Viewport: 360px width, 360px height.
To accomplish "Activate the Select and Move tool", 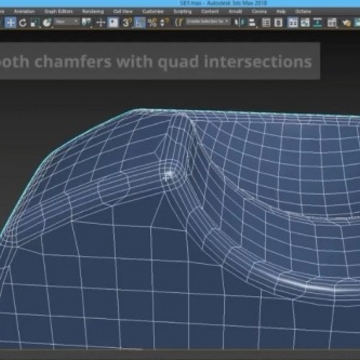I will pos(10,23).
